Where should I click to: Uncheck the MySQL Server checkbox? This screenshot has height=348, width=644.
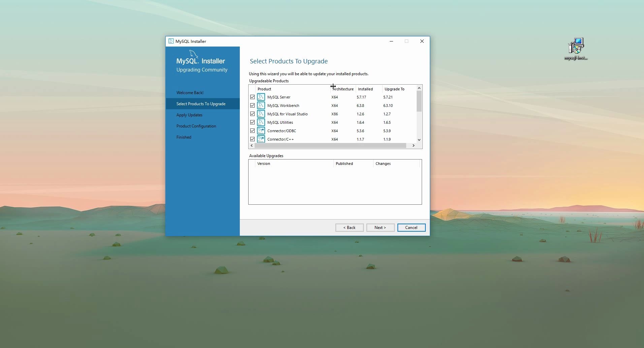coord(253,97)
